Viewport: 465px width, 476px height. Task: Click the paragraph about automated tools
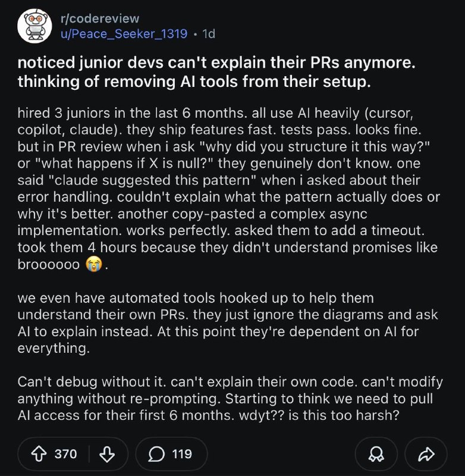(x=228, y=323)
